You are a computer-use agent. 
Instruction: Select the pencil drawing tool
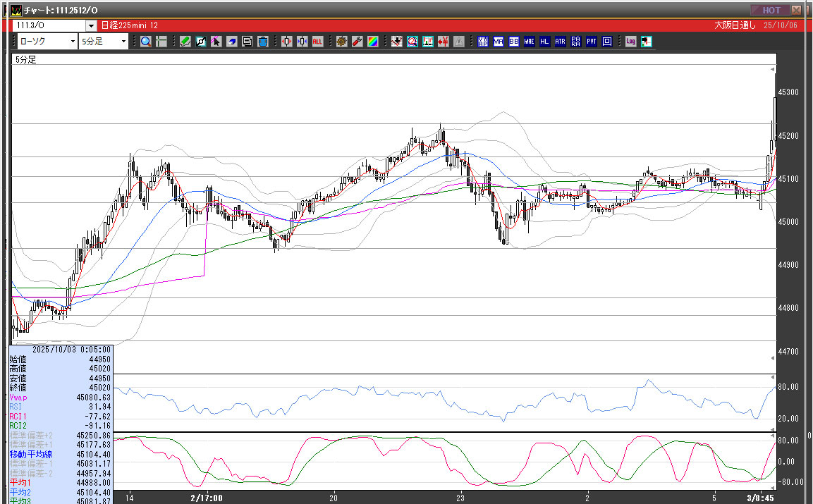[x=185, y=42]
